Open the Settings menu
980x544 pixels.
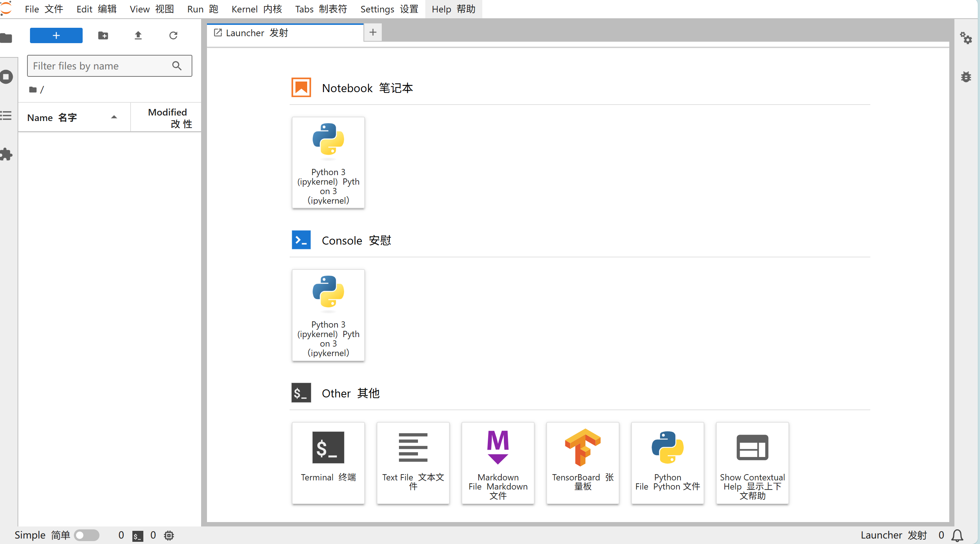389,9
